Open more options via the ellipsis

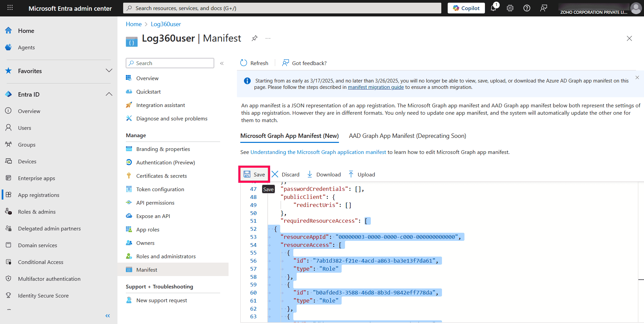coord(268,39)
